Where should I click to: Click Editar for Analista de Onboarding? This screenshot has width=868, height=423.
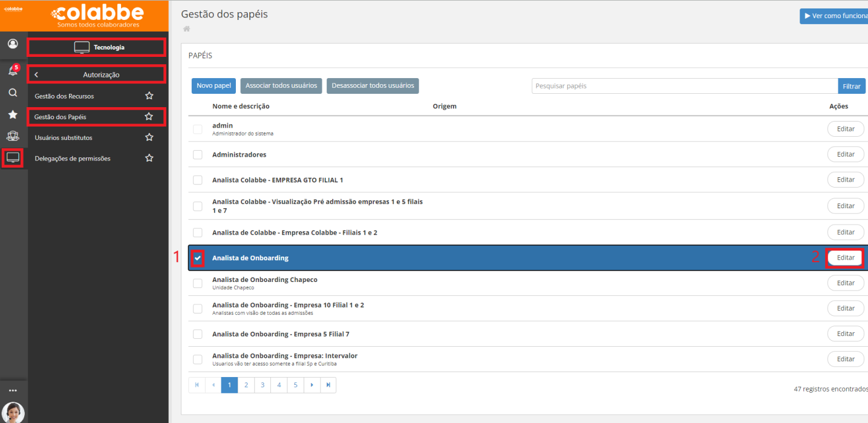point(845,258)
